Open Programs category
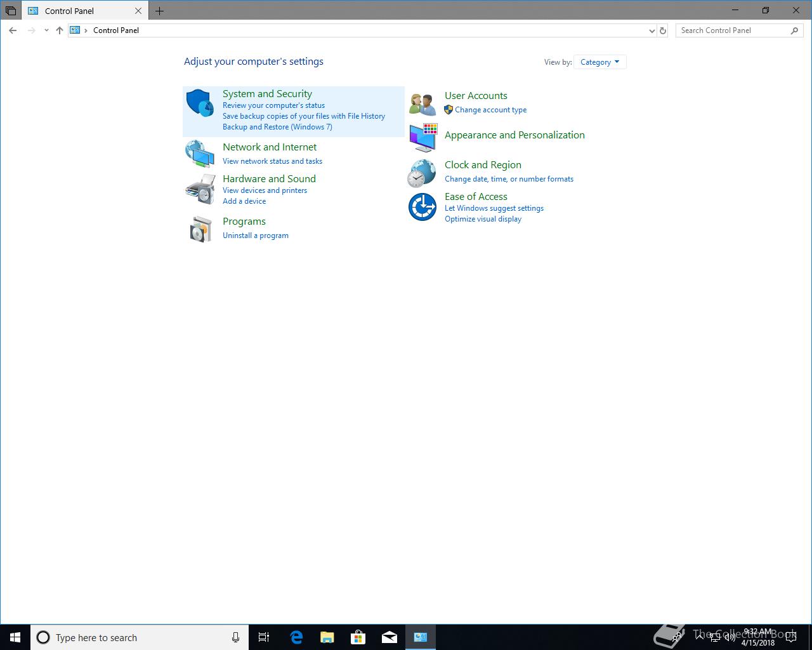Viewport: 812px width, 650px height. pyautogui.click(x=244, y=221)
